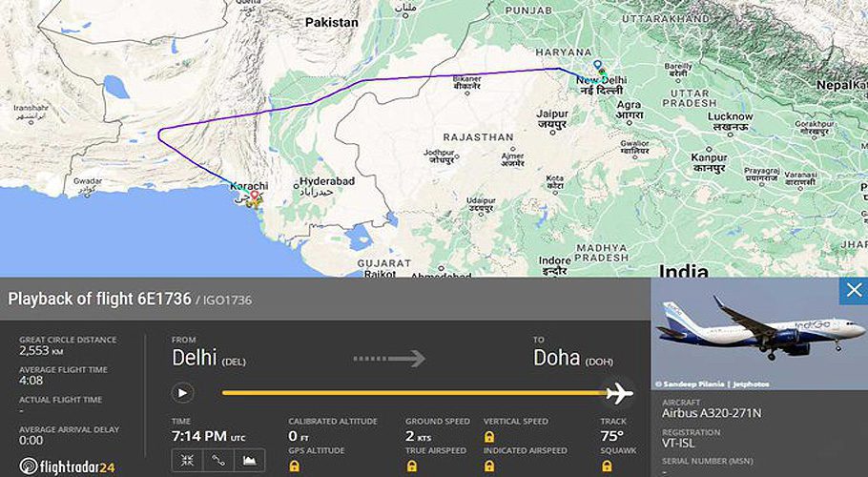Select the Doha (DOH) destination airport

573,358
